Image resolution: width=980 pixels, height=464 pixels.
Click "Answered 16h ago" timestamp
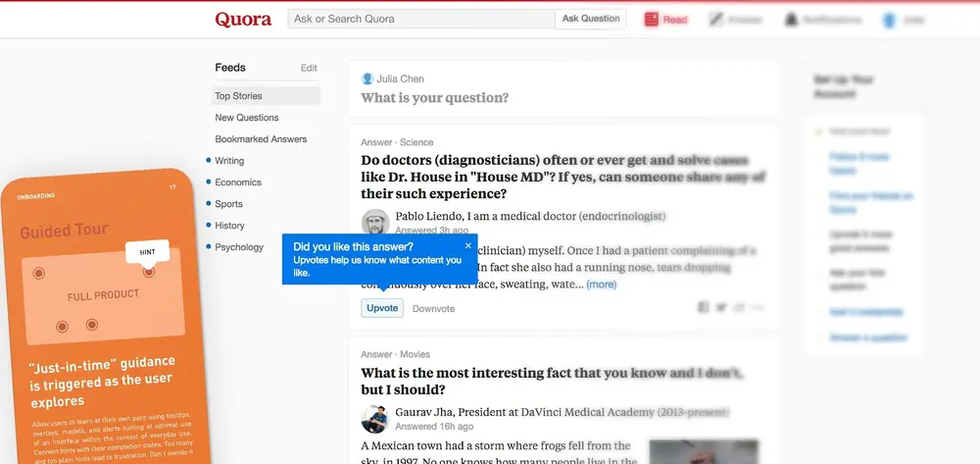pos(434,427)
